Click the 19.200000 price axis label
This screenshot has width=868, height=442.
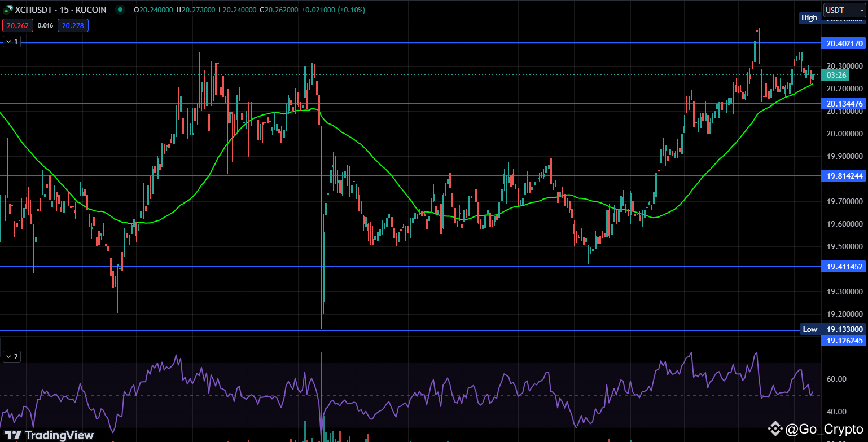point(844,315)
